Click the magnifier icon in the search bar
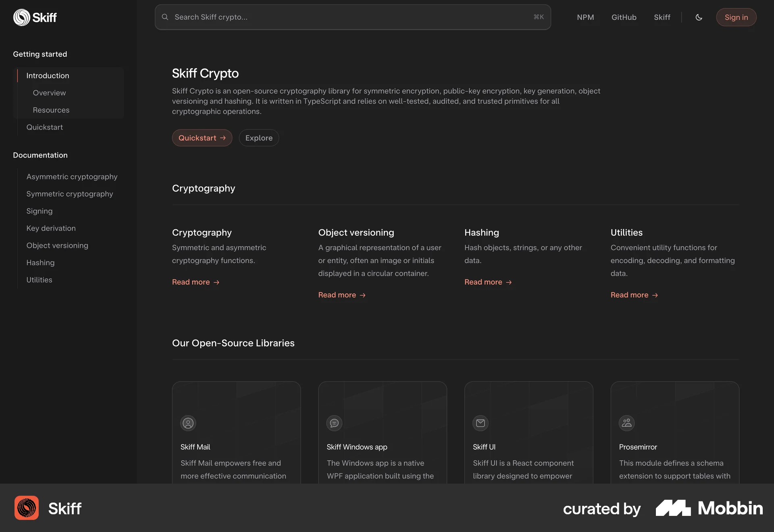774x532 pixels. coord(165,17)
